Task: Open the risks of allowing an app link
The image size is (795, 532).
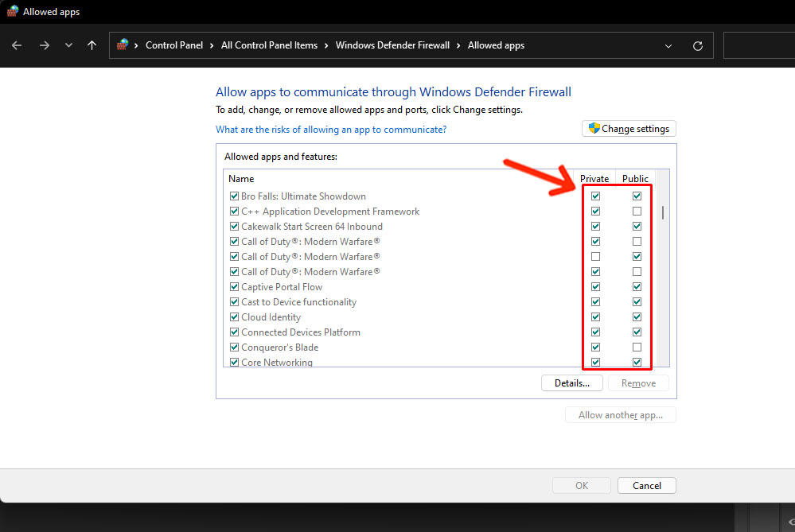Action: (331, 130)
